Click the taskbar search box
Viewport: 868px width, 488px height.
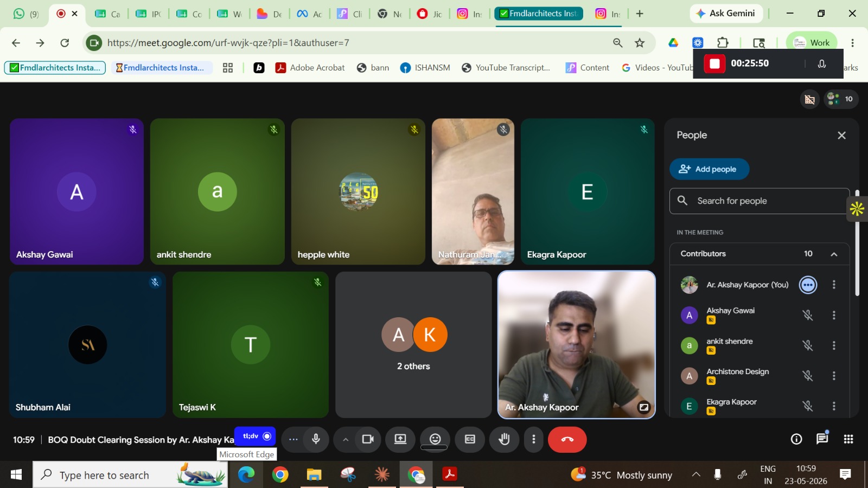(x=130, y=475)
